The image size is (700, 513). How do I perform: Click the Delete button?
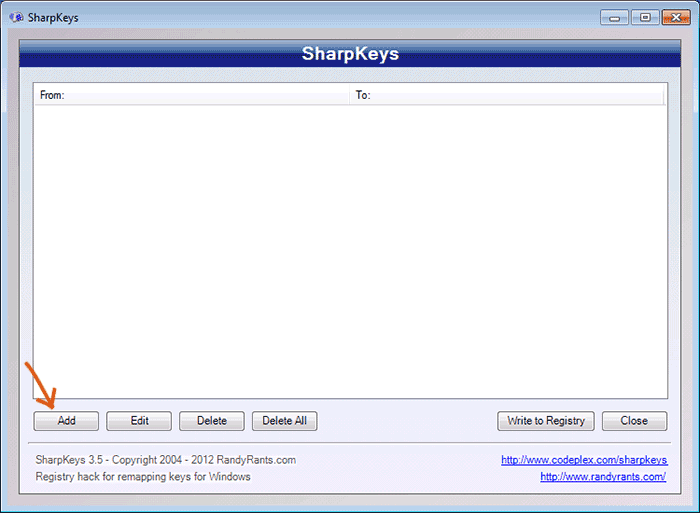tap(212, 421)
